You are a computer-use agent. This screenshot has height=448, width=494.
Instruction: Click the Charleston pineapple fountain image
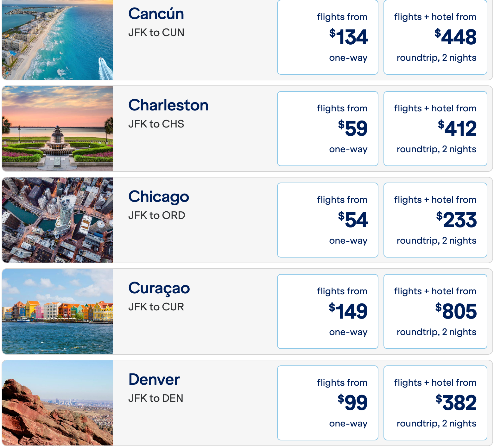click(58, 128)
